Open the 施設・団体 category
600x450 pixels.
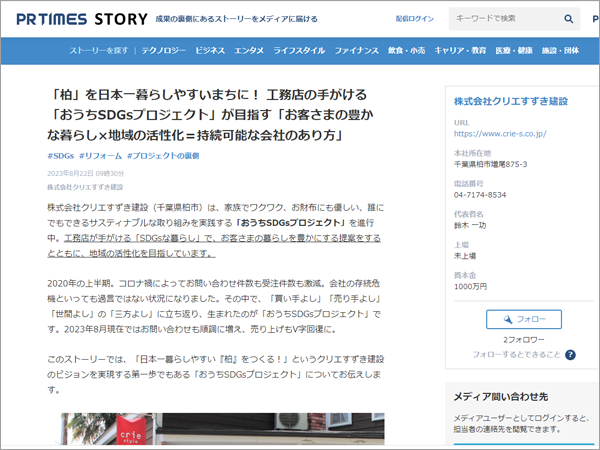click(x=560, y=51)
